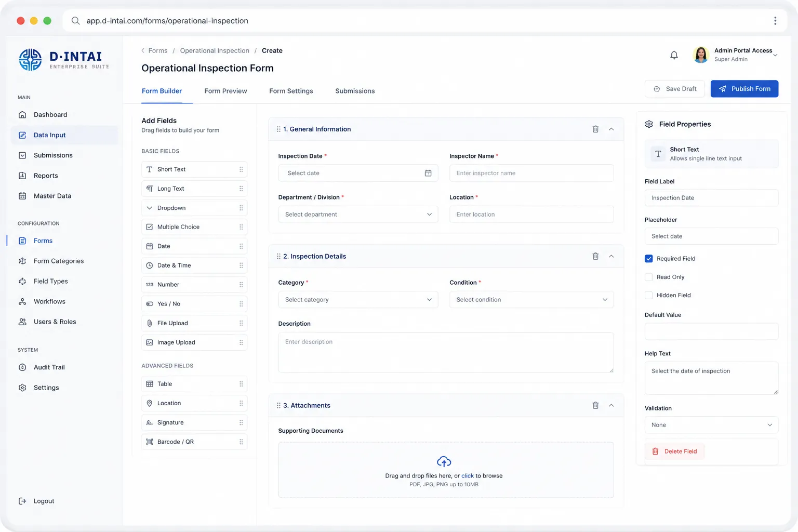798x532 pixels.
Task: Click the Enter location input field
Action: [531, 215]
